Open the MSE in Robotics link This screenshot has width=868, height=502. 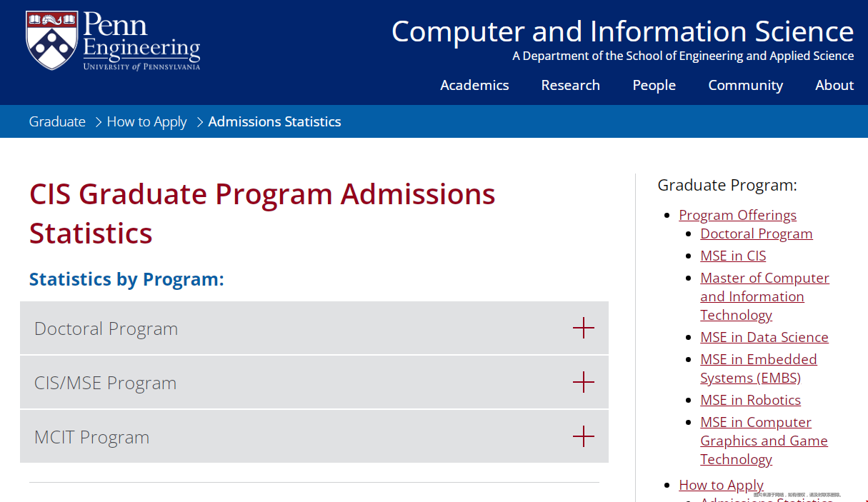(x=750, y=400)
